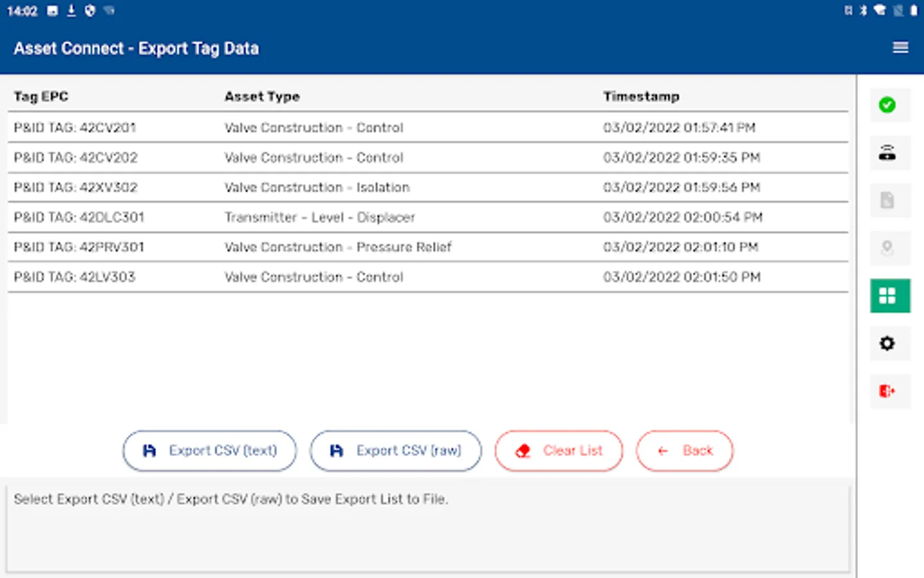Viewport: 924px width, 578px height.
Task: Click the red exit door icon
Action: click(887, 391)
